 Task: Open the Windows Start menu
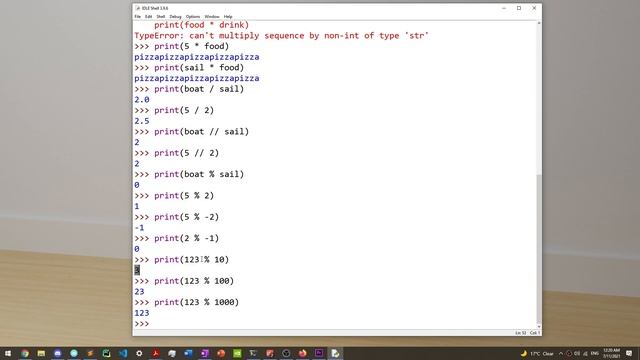[x=8, y=353]
